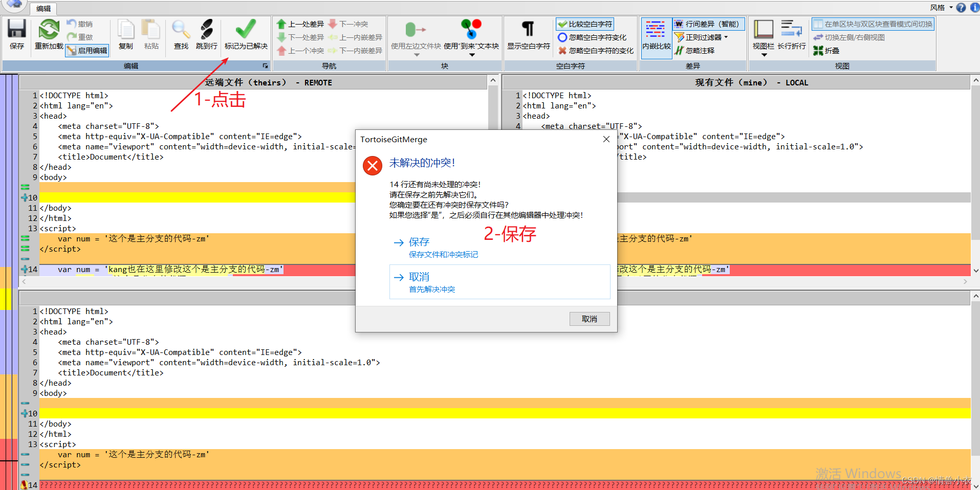980x490 pixels.
Task: Open dropdown under 使用左边文件块
Action: point(416,55)
